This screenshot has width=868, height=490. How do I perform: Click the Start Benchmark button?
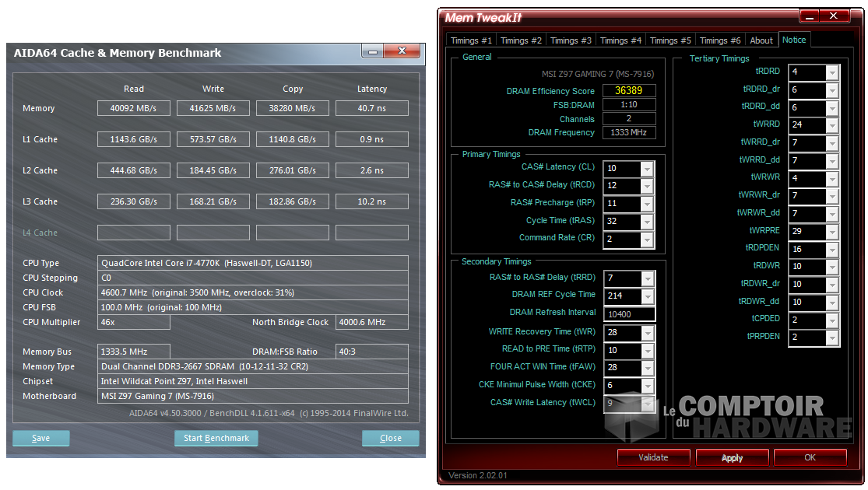(216, 438)
